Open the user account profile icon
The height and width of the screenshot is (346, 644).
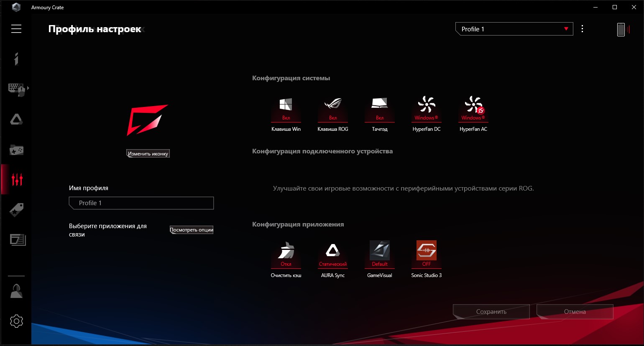pos(16,291)
